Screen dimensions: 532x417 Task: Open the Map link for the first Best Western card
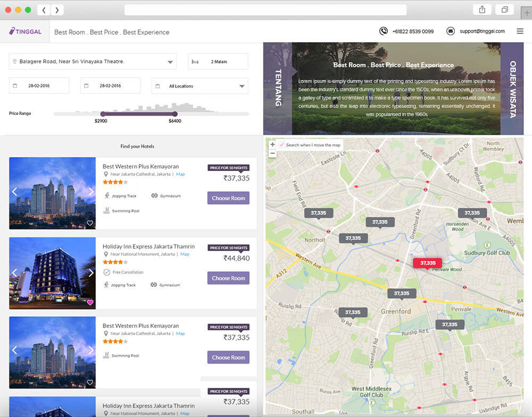click(180, 174)
